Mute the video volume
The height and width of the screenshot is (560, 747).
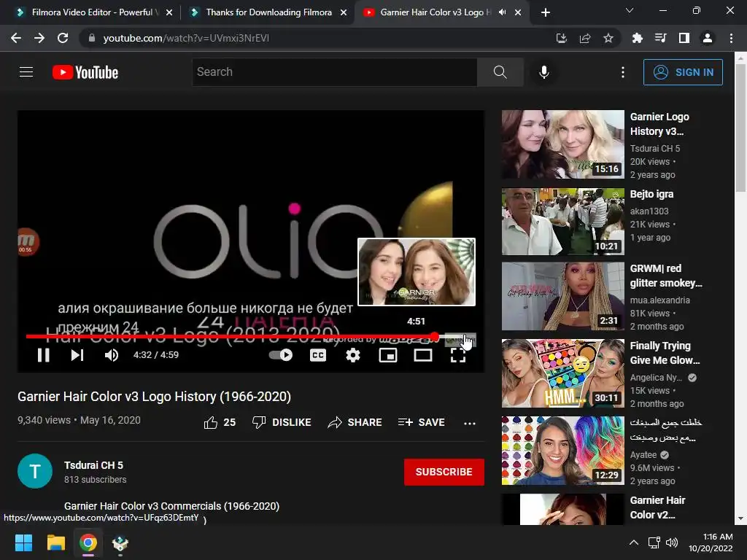tap(111, 355)
